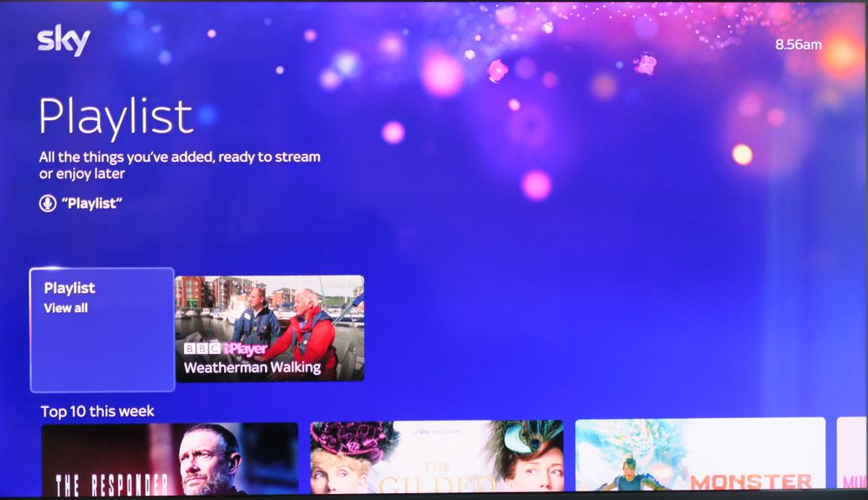Click the 8.56am clock display
Viewport: 868px width, 500px height.
[x=798, y=44]
